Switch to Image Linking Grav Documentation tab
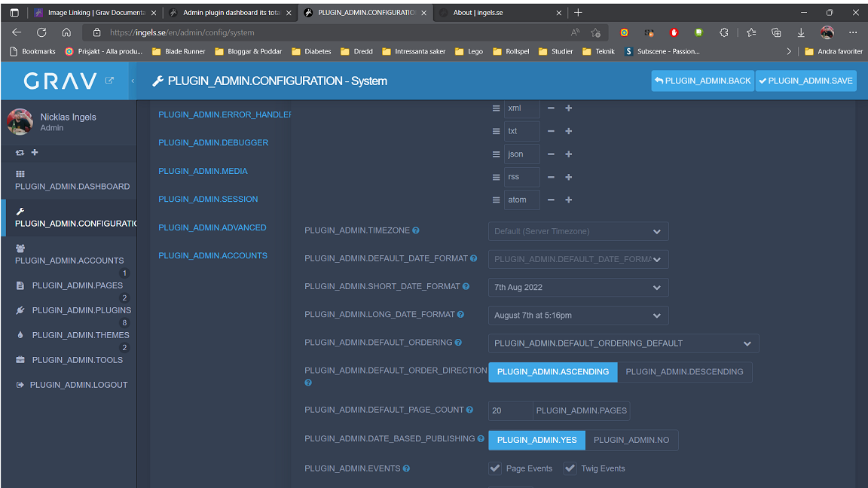 (95, 13)
